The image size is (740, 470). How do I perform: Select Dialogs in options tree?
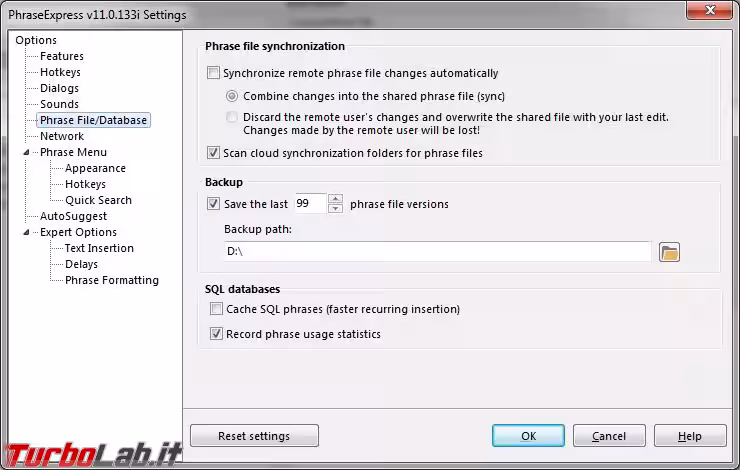pyautogui.click(x=59, y=88)
